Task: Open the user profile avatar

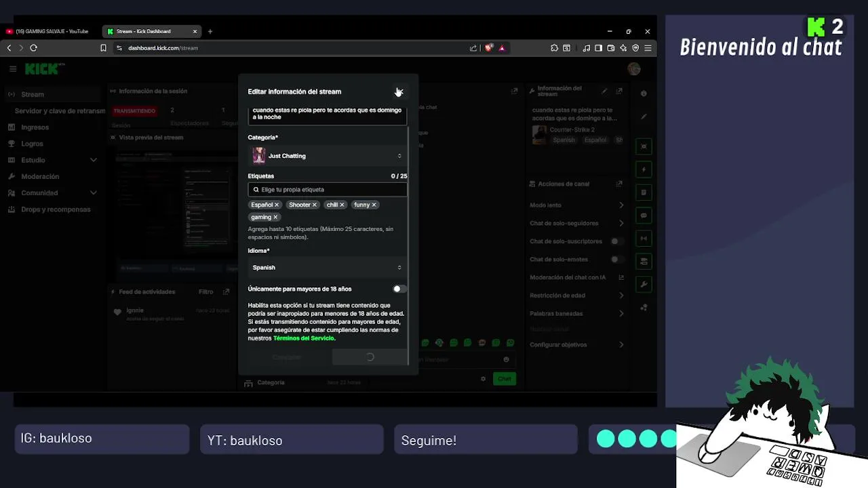Action: (x=634, y=68)
